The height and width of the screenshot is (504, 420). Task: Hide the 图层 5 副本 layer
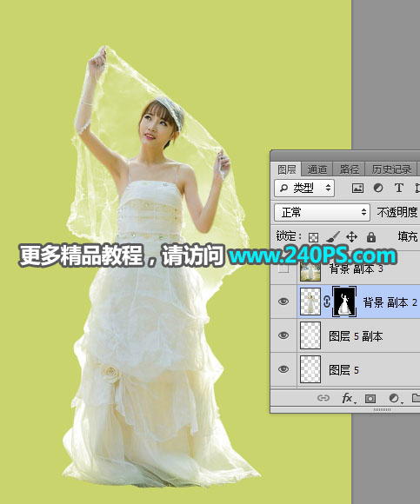283,335
